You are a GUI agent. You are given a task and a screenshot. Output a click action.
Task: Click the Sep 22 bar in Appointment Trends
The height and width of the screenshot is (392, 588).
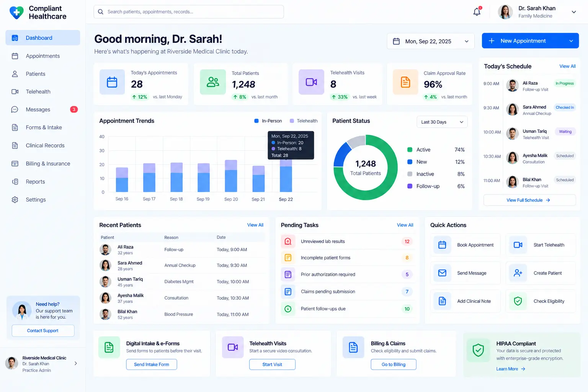(x=286, y=176)
